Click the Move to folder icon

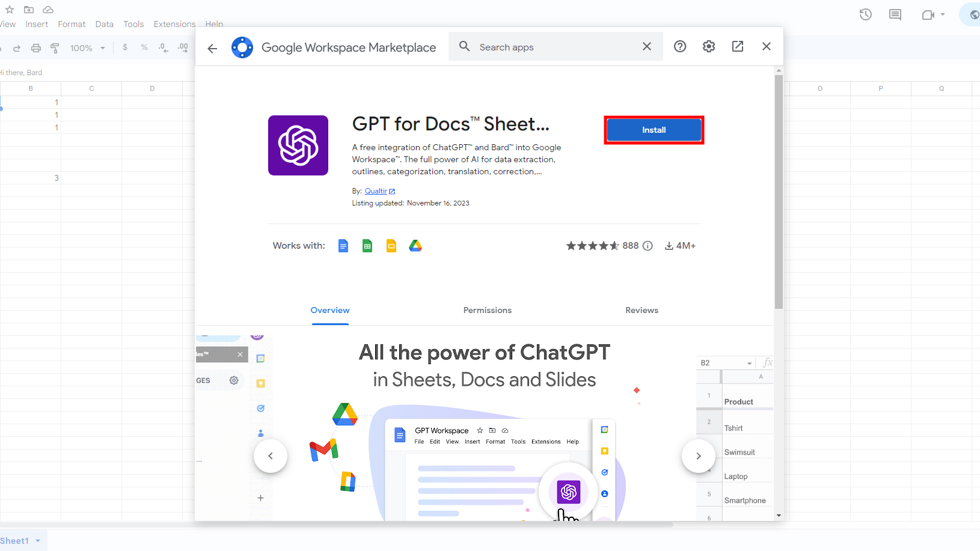(28, 10)
